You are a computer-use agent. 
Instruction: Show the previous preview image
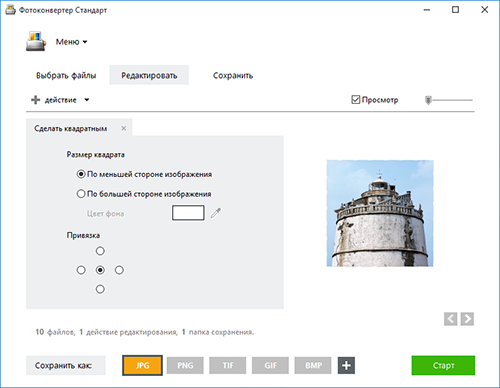[450, 319]
